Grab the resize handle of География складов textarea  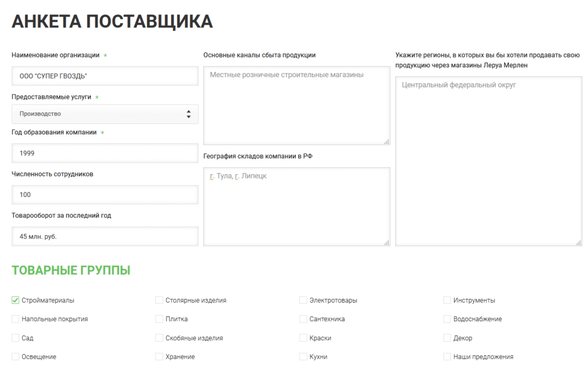pos(386,242)
